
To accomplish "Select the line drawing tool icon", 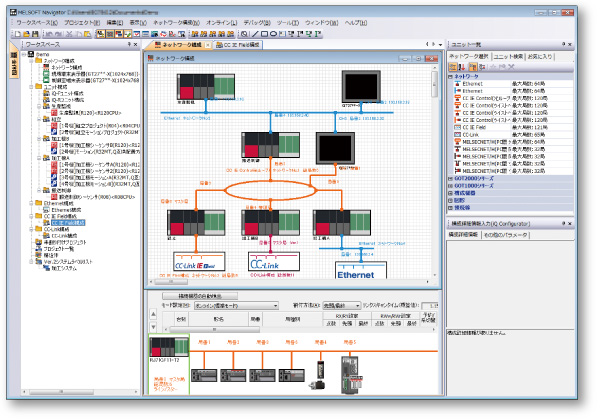I will tap(257, 33).
